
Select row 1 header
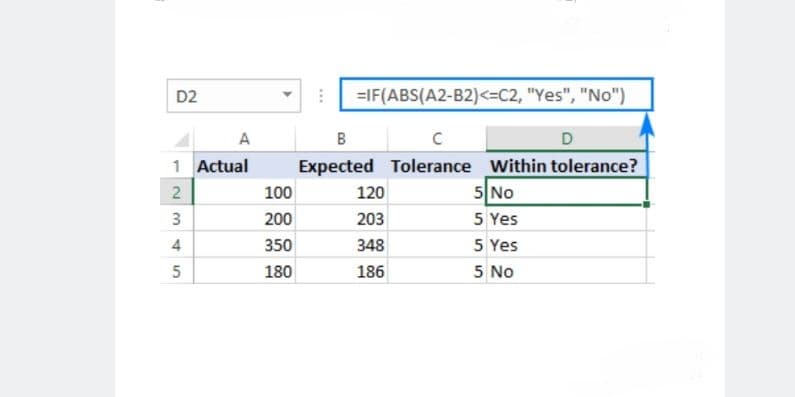(x=176, y=165)
